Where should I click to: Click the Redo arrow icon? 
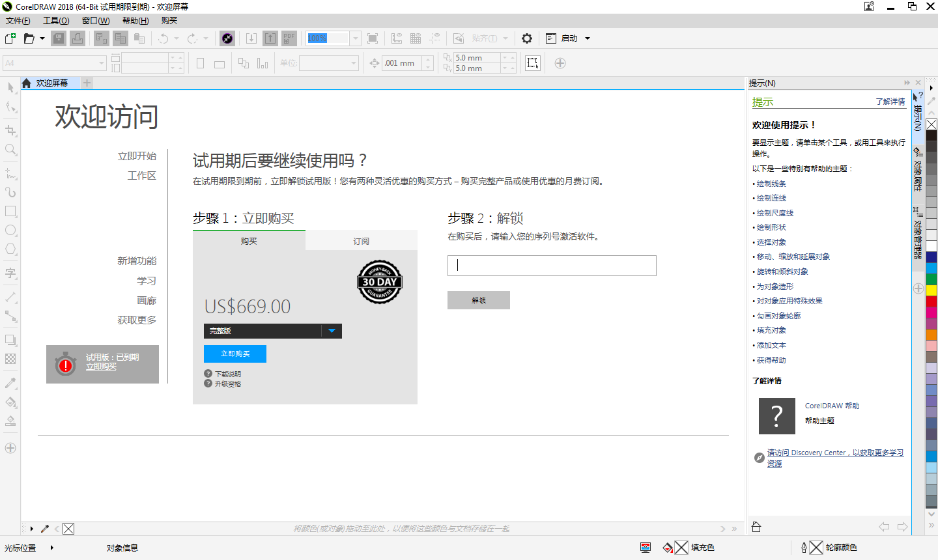192,38
